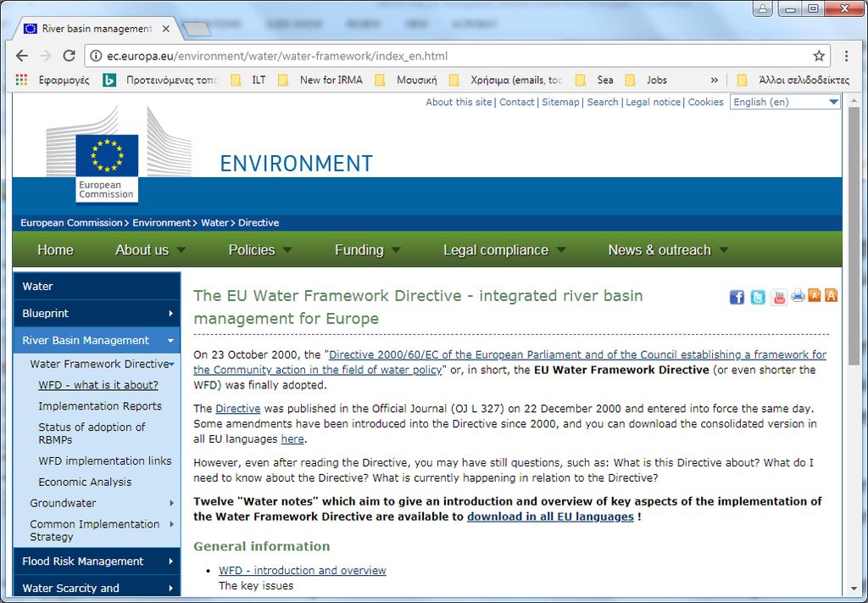The height and width of the screenshot is (603, 868).
Task: Open the Jobs bookmark folder
Action: pos(646,80)
